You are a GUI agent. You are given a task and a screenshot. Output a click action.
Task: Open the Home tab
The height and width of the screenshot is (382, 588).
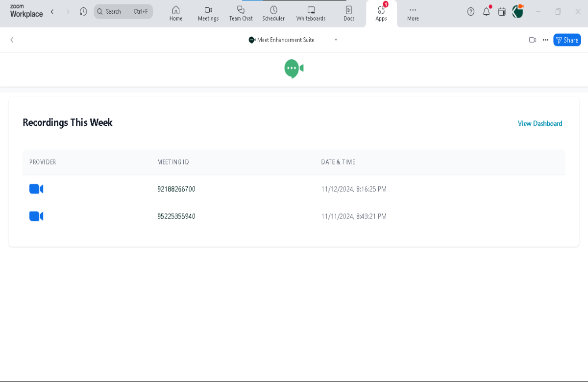pyautogui.click(x=176, y=13)
